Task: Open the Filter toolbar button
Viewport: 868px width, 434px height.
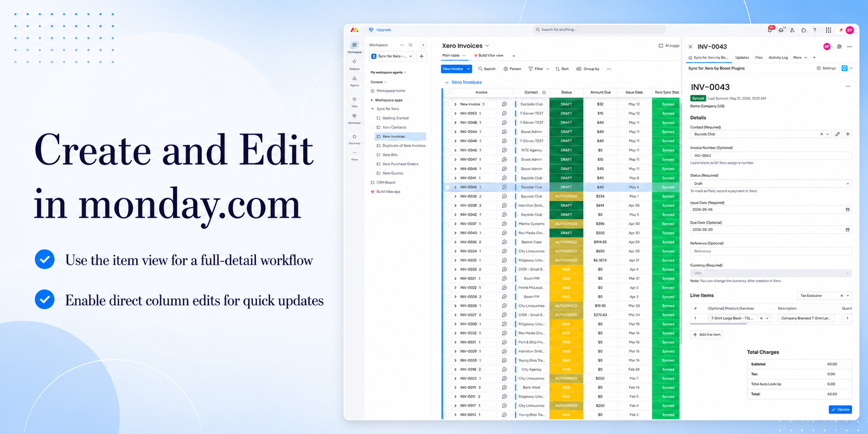Action: coord(538,69)
